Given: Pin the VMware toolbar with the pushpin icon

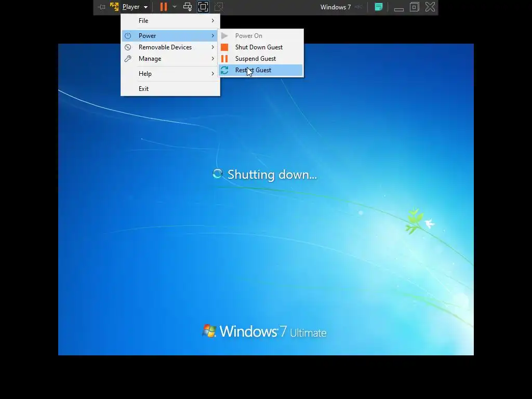Looking at the screenshot, I should click(x=101, y=7).
